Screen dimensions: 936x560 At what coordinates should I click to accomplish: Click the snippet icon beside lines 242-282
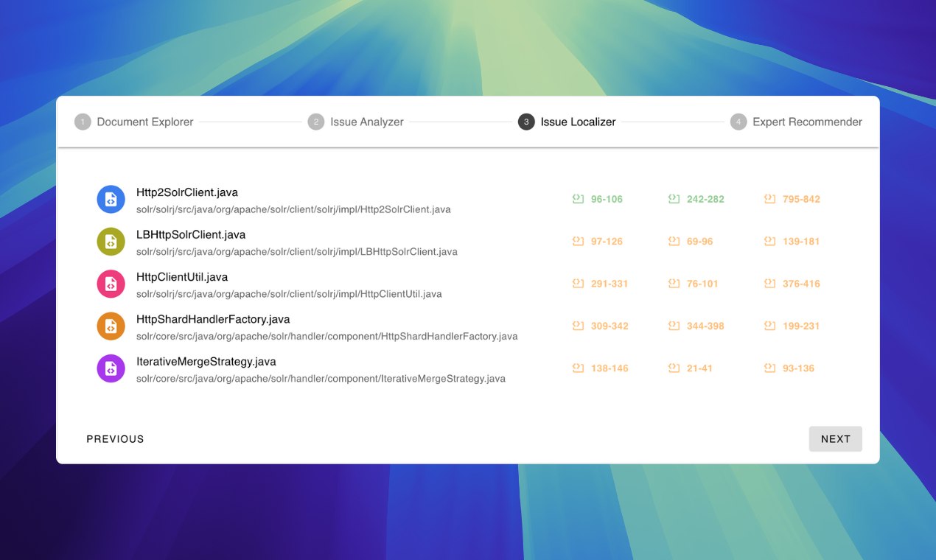[674, 199]
